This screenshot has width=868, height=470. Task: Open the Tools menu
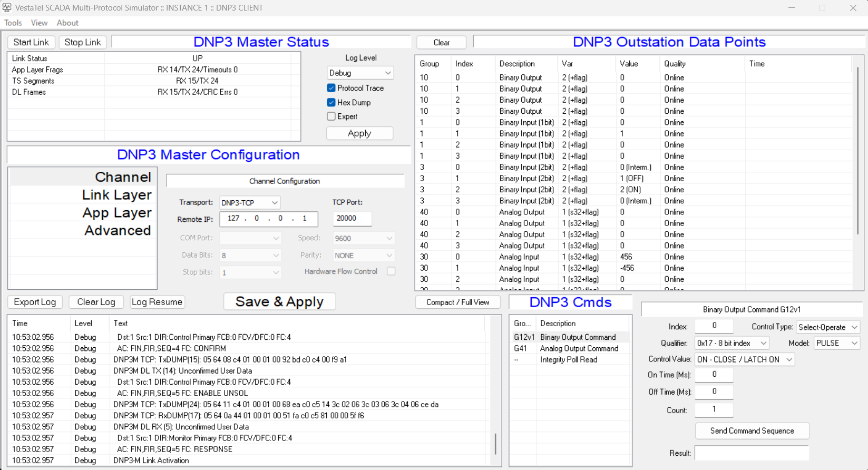[13, 23]
